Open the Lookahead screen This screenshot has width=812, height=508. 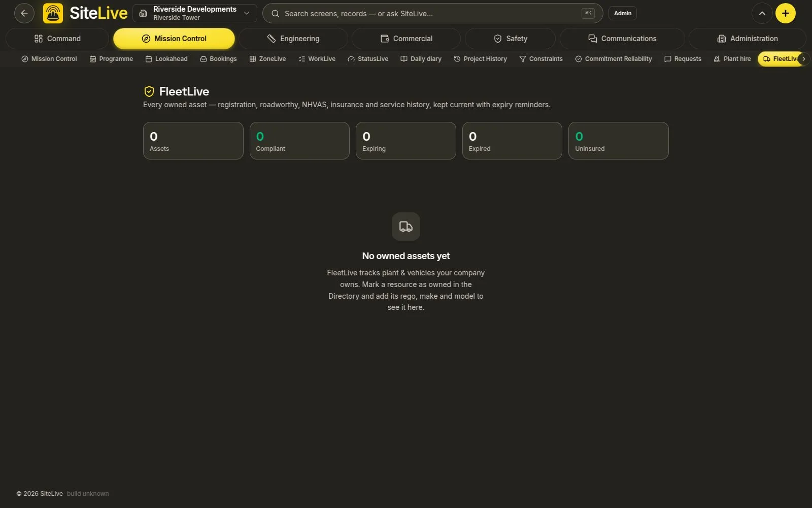click(166, 59)
